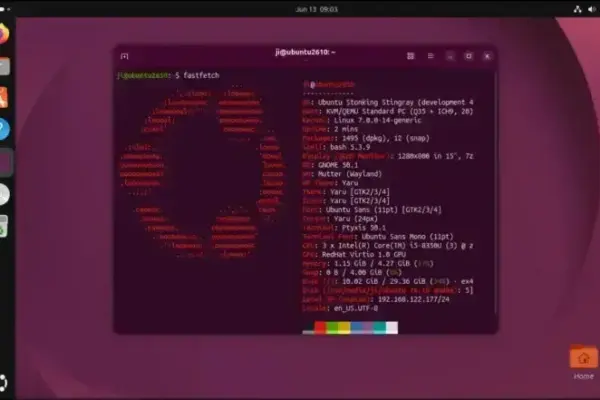
Task: Select the active terminal icon in dock
Action: coord(5,162)
